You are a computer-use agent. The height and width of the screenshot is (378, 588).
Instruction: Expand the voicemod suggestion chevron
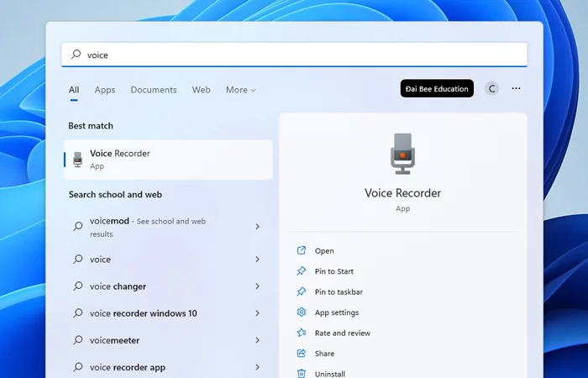tap(257, 227)
